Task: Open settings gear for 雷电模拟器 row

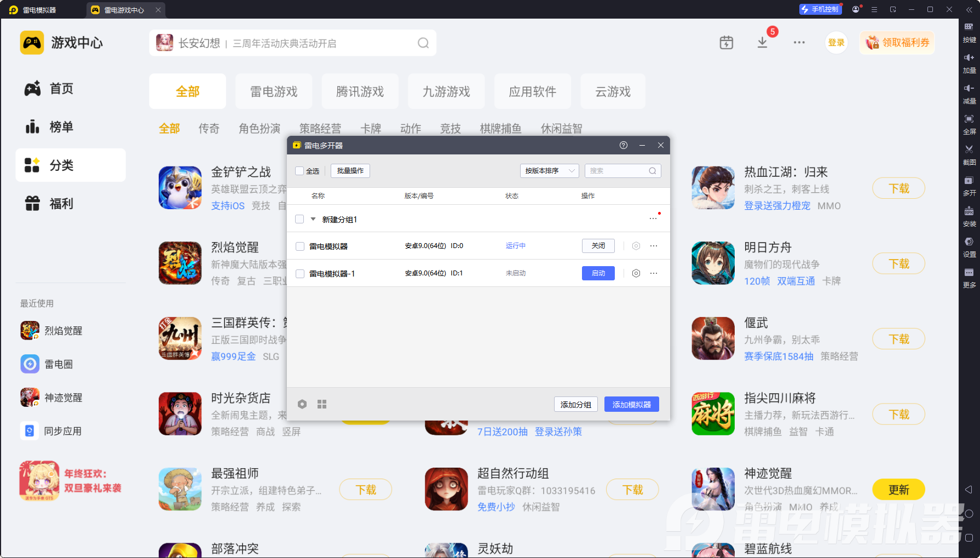Action: pyautogui.click(x=636, y=246)
